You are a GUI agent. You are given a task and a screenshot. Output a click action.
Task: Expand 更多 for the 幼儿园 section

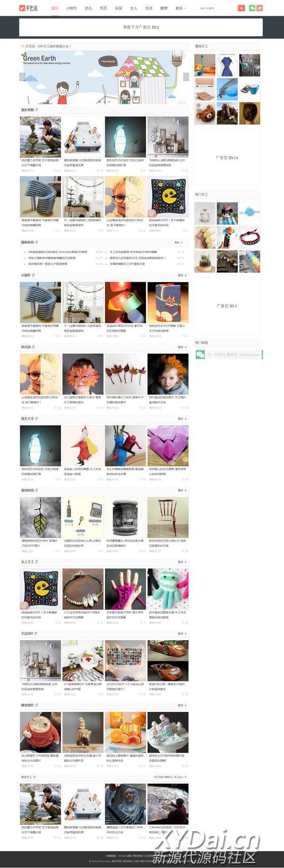pyautogui.click(x=182, y=347)
